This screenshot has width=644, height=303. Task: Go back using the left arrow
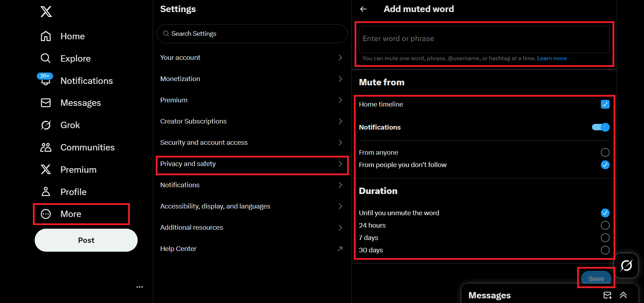coord(363,9)
